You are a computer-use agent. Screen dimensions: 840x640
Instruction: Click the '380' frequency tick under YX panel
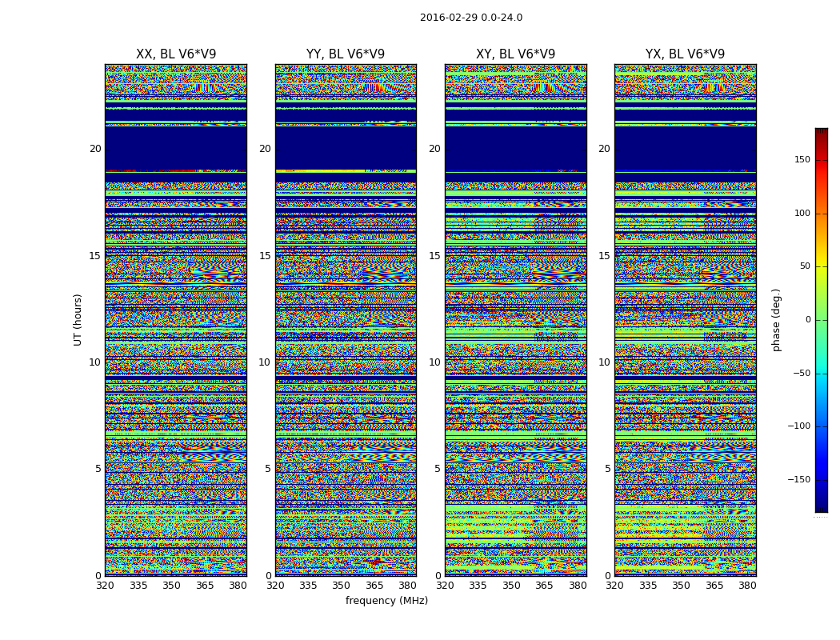[x=747, y=586]
